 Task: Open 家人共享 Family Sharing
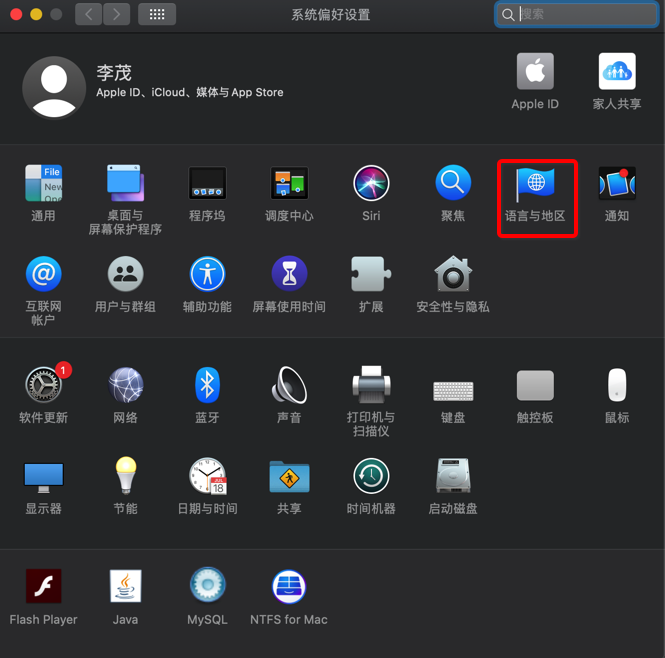[x=617, y=71]
